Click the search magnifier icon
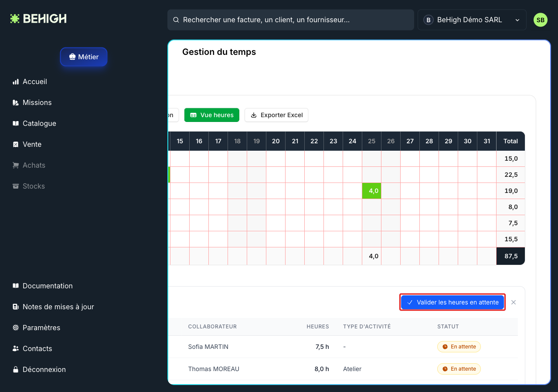Screen dimensions: 558x392 point(176,20)
